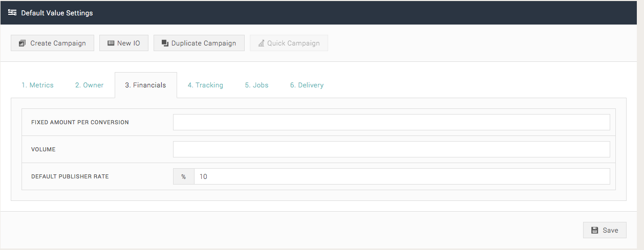Switch to the 2. Owner tab

(90, 85)
